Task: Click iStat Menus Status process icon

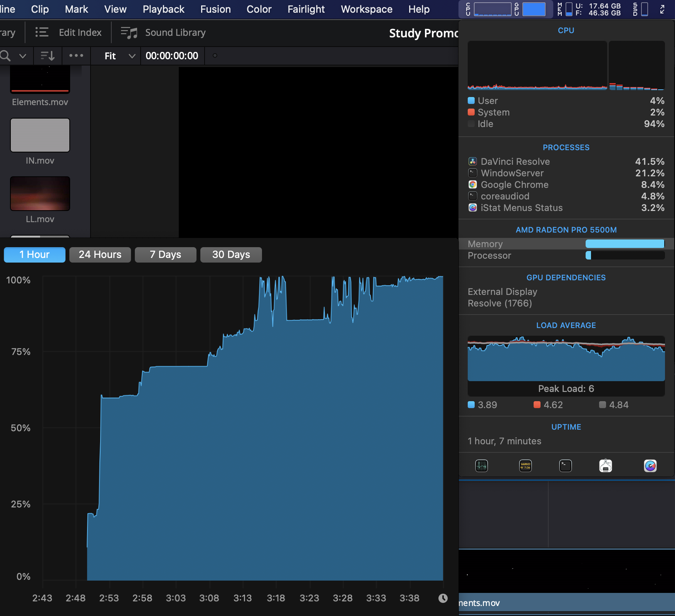Action: pyautogui.click(x=473, y=208)
